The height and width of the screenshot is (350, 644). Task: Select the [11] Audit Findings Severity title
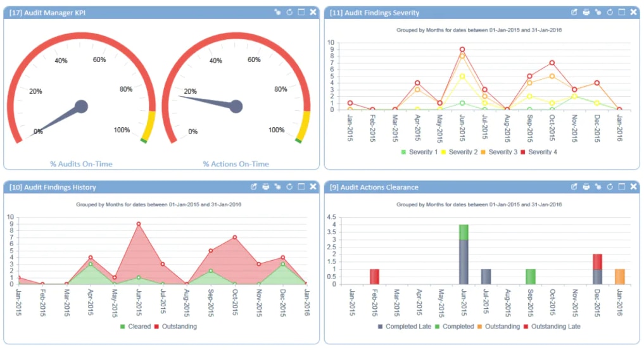click(x=375, y=13)
